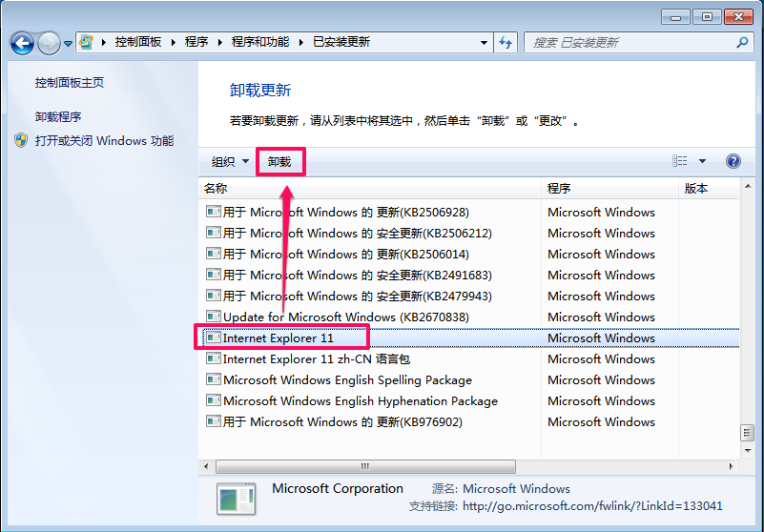Click the icon of KB2670838 update
This screenshot has width=764, height=532.
(213, 317)
